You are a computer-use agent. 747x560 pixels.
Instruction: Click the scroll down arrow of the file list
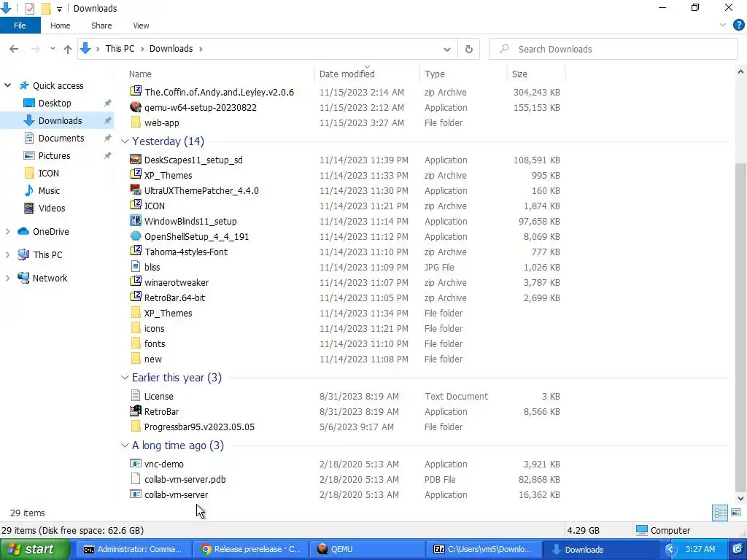click(x=740, y=499)
